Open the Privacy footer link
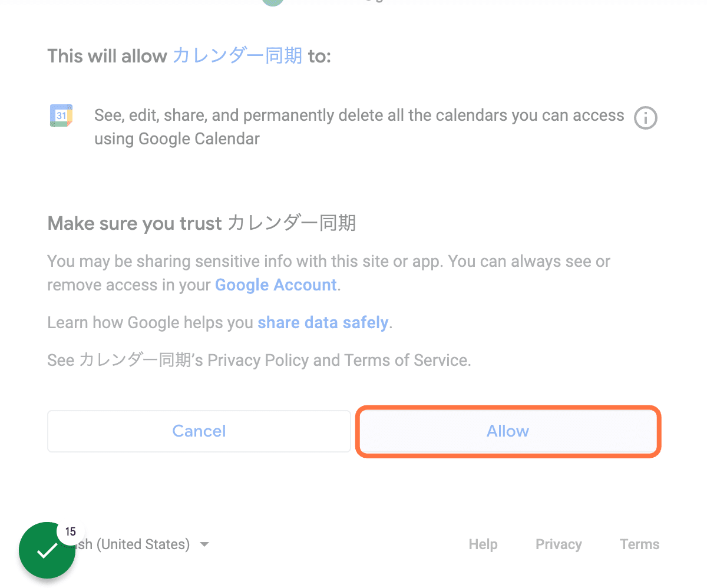This screenshot has width=707, height=588. 559,544
